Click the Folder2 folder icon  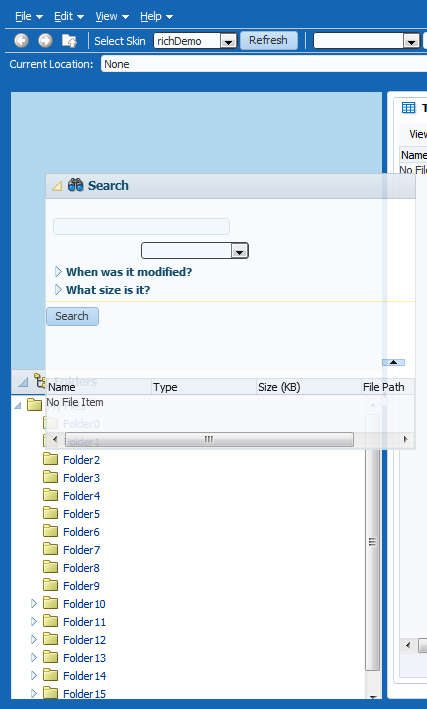50,459
